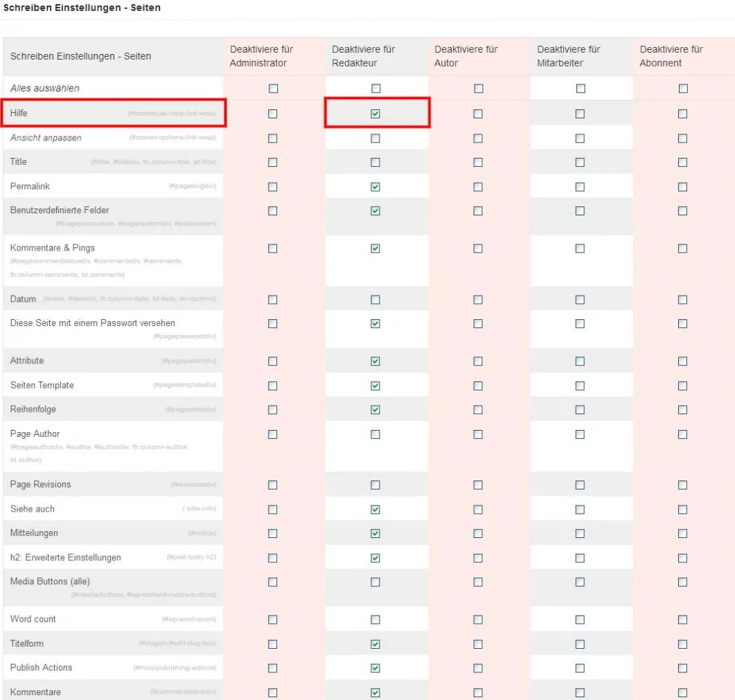Check Hilfe for Administrator
Viewport: 735px width, 700px height.
tap(272, 114)
